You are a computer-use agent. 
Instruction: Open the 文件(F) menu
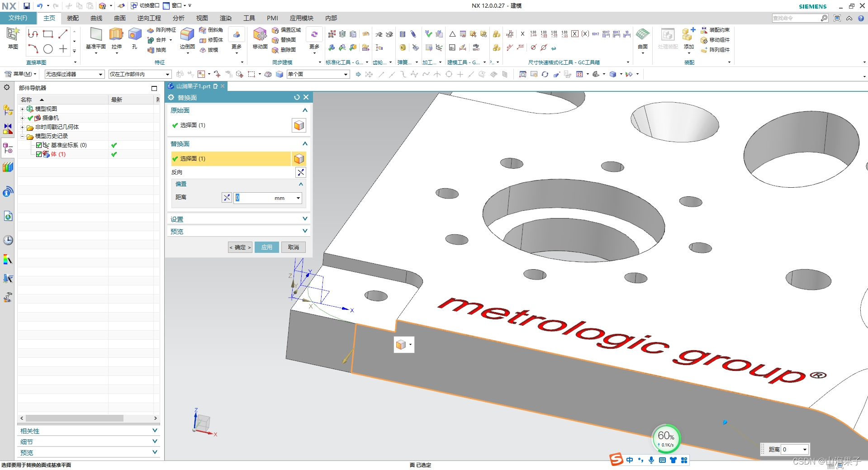[18, 18]
